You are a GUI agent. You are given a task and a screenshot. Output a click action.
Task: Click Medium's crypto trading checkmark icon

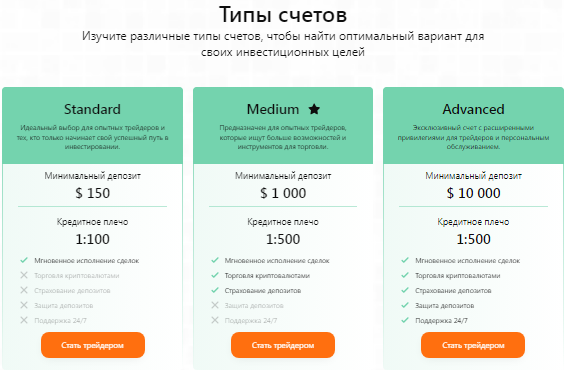215,275
